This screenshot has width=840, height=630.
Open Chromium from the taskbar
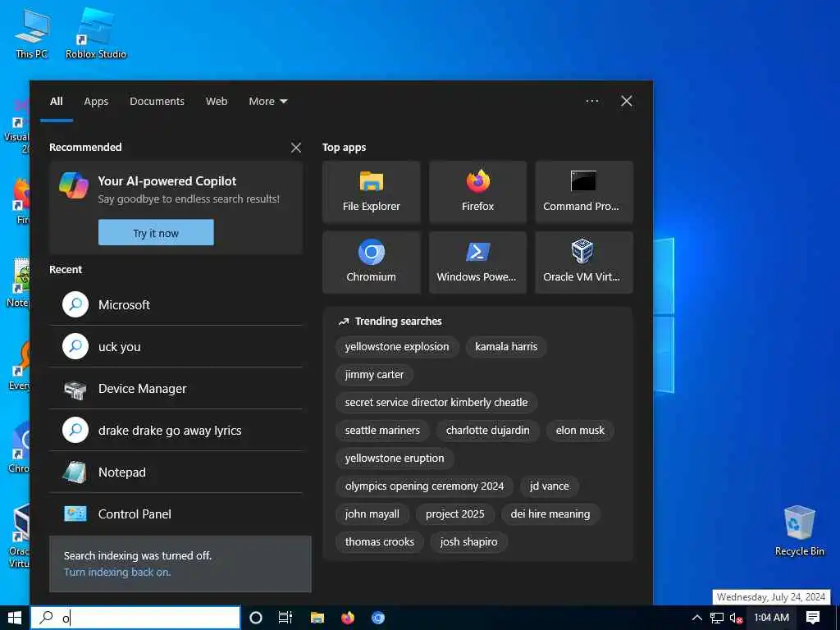point(378,618)
